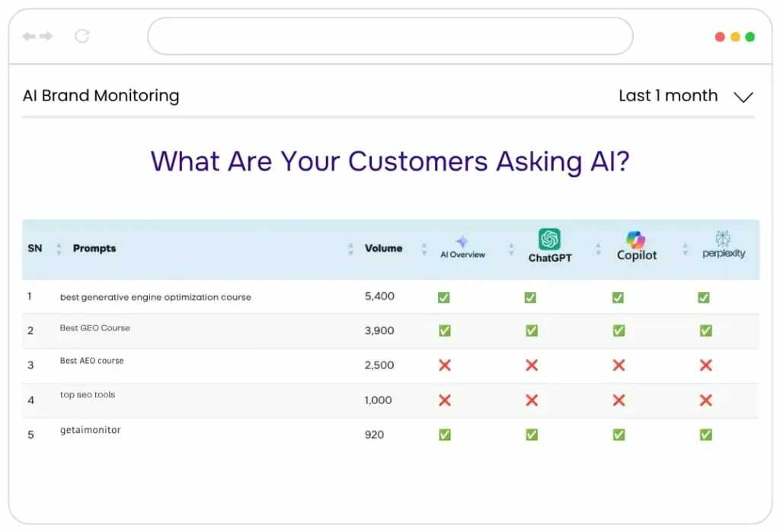Open the Best AEO course prompt entry
The image size is (780, 532).
tap(91, 361)
